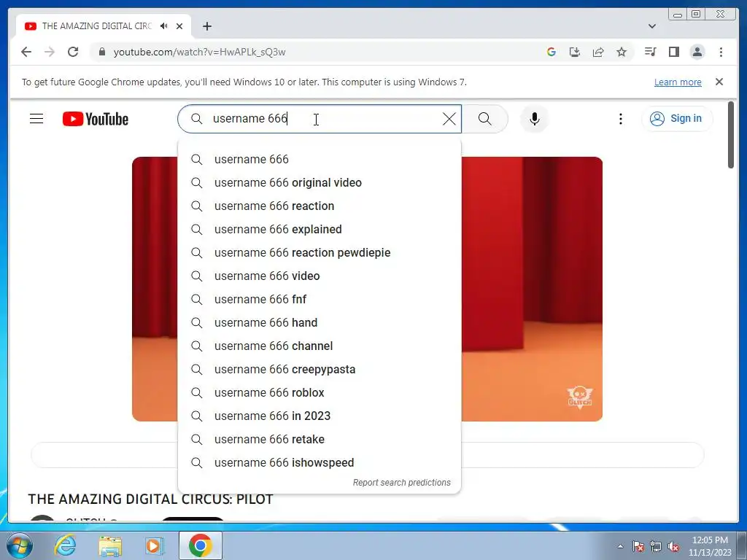This screenshot has width=747, height=560.
Task: Open Chrome's customize and control menu
Action: pyautogui.click(x=721, y=52)
